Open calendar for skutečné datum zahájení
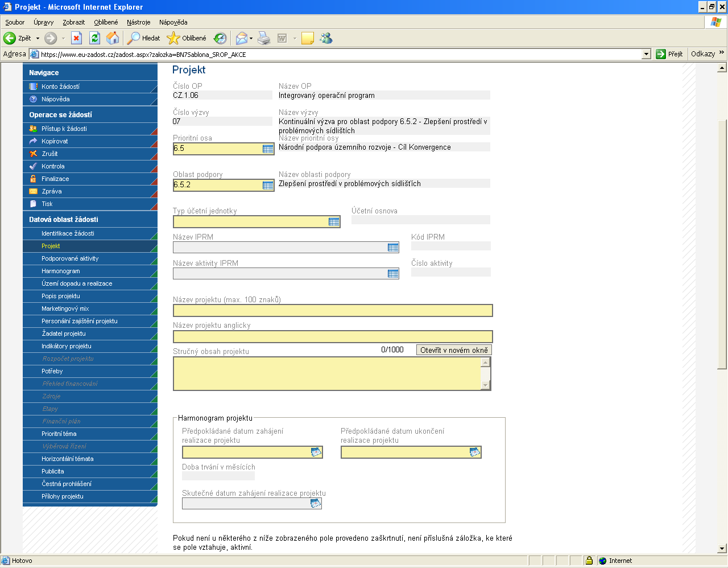 click(x=316, y=503)
